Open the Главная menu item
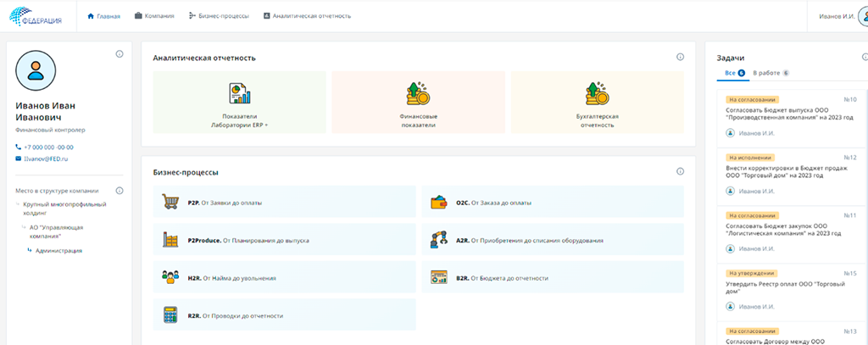868x345 pixels. (103, 16)
